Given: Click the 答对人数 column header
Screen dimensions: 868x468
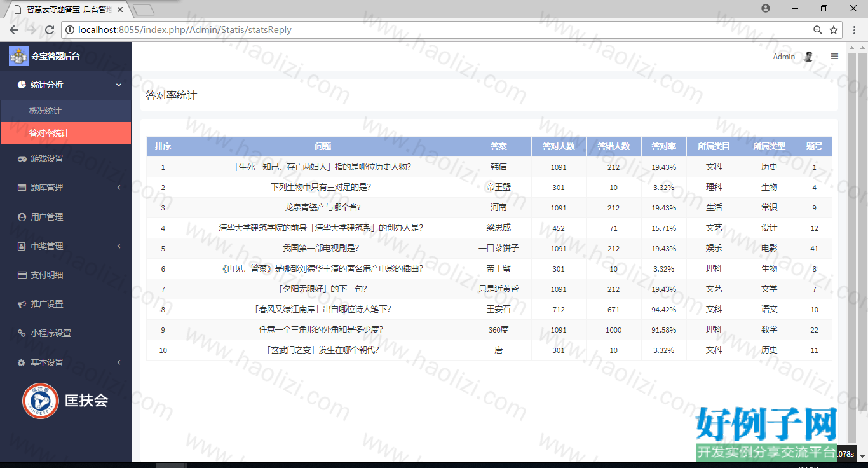Looking at the screenshot, I should click(x=559, y=147).
